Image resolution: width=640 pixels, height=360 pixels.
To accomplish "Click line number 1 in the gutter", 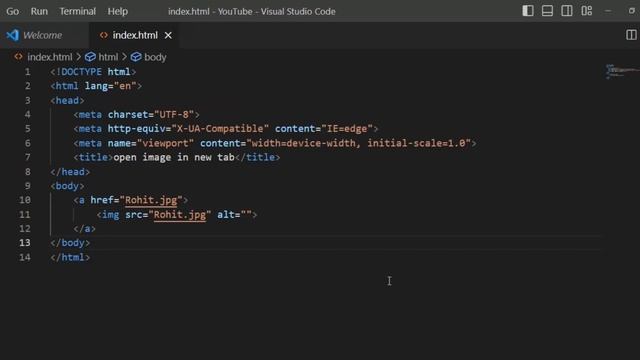I will point(27,72).
